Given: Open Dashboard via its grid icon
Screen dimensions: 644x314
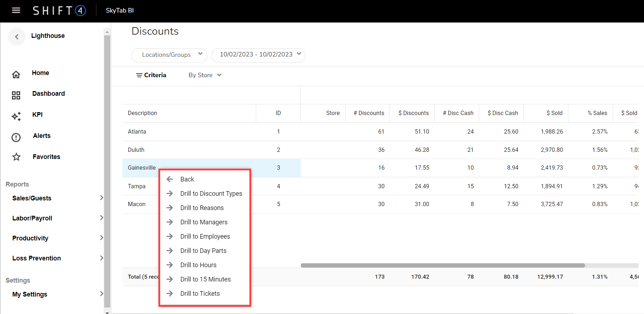Looking at the screenshot, I should (16, 95).
